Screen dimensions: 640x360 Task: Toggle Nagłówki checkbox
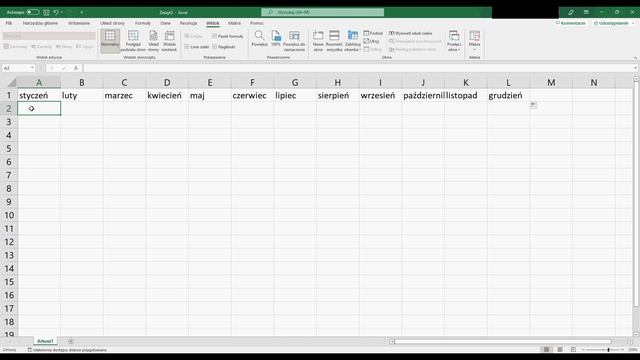click(x=214, y=47)
